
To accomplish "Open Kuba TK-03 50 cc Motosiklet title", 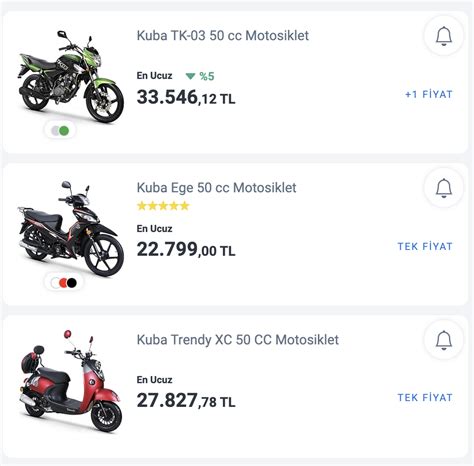I will coord(223,35).
